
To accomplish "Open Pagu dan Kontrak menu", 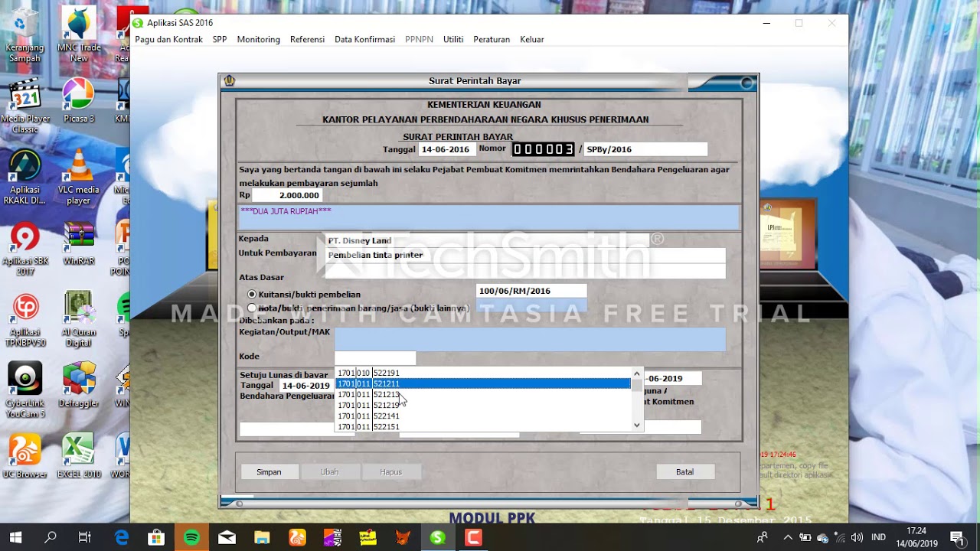I will point(168,40).
